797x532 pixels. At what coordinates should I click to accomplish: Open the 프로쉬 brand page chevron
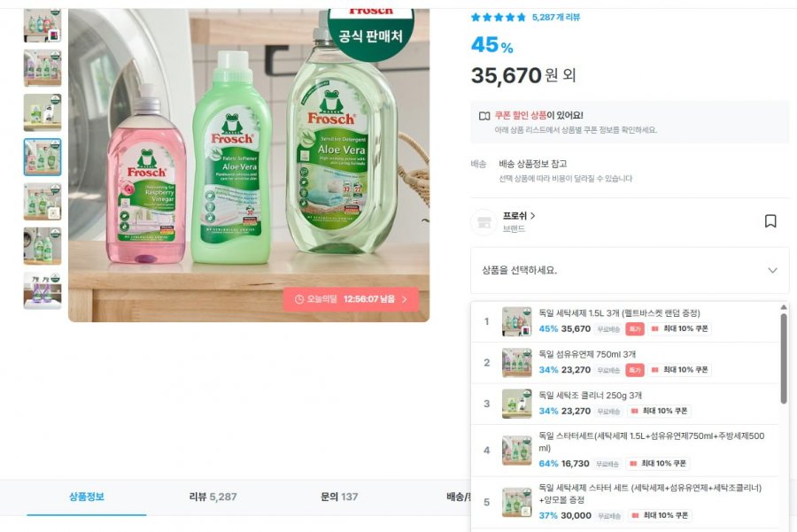coord(533,216)
